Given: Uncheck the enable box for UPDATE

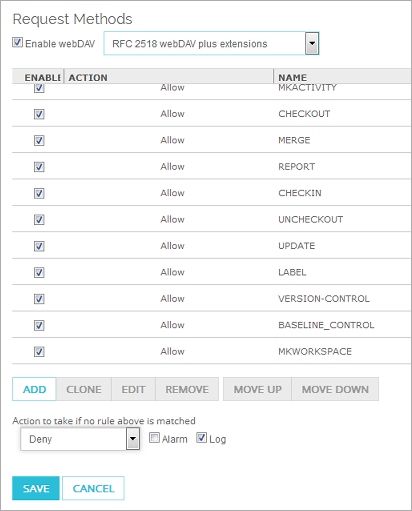Looking at the screenshot, I should [x=39, y=246].
